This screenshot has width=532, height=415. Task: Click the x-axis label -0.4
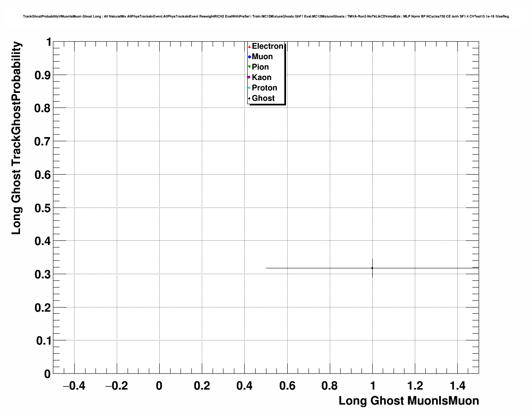(74, 386)
